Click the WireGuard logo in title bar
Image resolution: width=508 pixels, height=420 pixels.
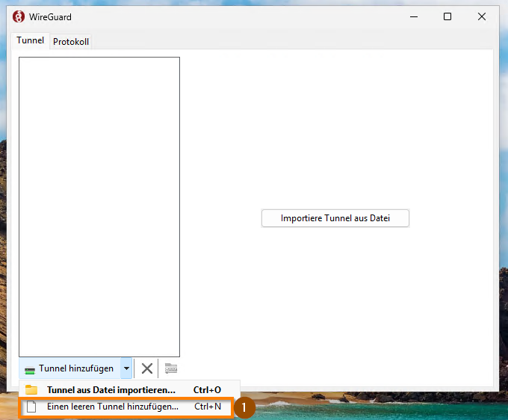pyautogui.click(x=19, y=16)
